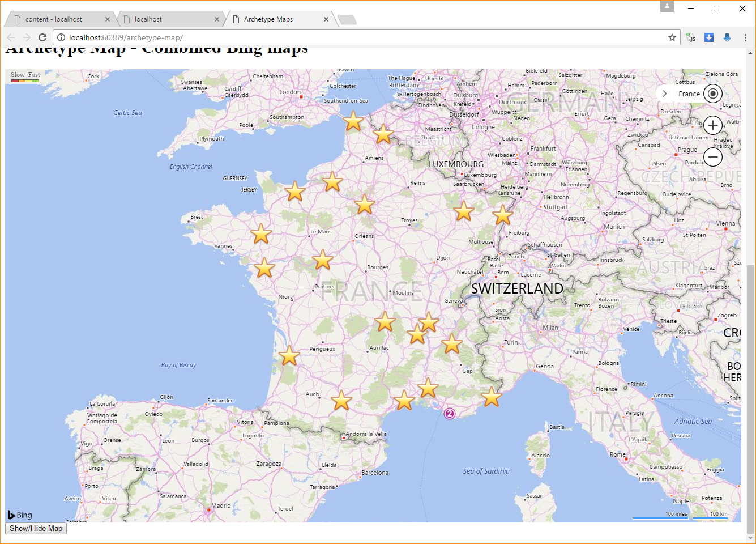View site information icon in address bar
The image size is (756, 544).
tap(61, 37)
